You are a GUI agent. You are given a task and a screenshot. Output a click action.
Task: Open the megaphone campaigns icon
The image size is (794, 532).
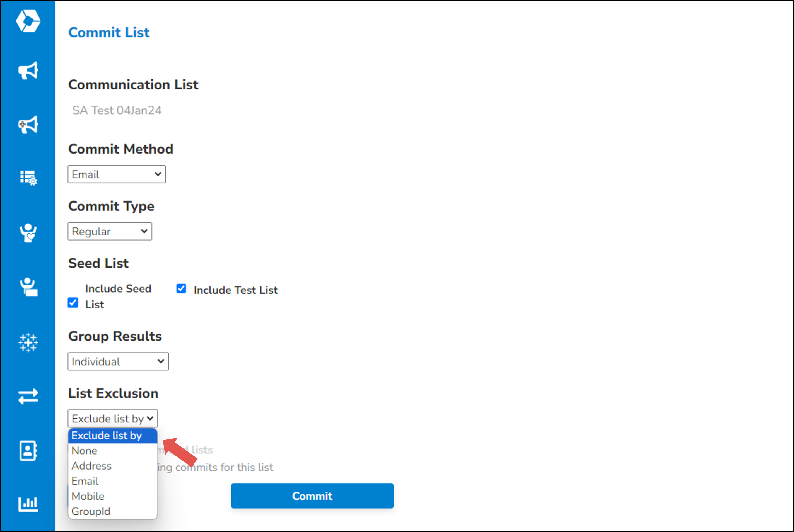pos(28,71)
